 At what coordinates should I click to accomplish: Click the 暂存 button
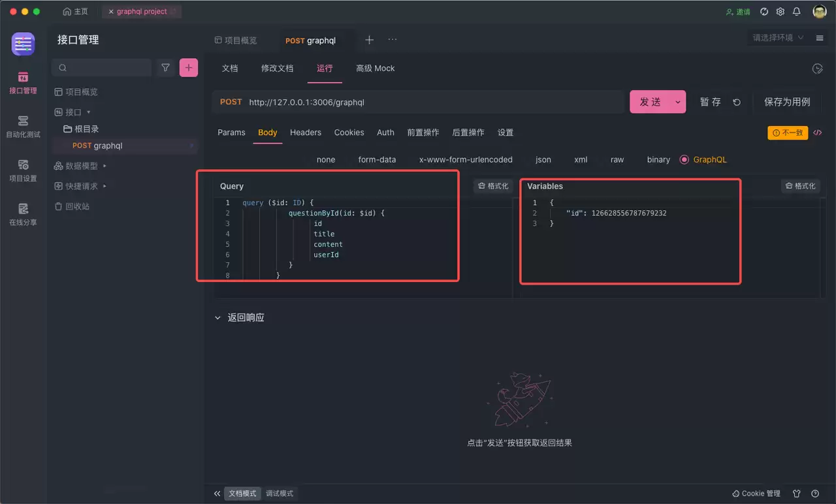(711, 102)
